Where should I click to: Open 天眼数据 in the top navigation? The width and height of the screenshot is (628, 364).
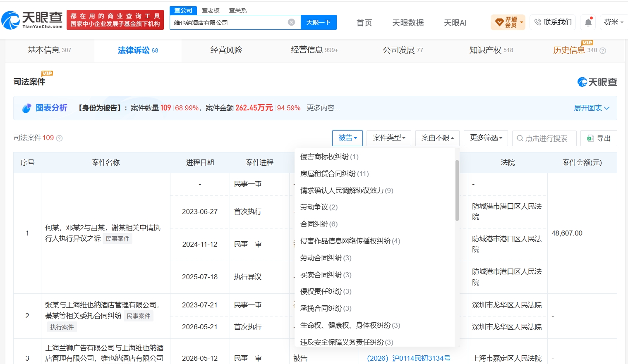408,23
